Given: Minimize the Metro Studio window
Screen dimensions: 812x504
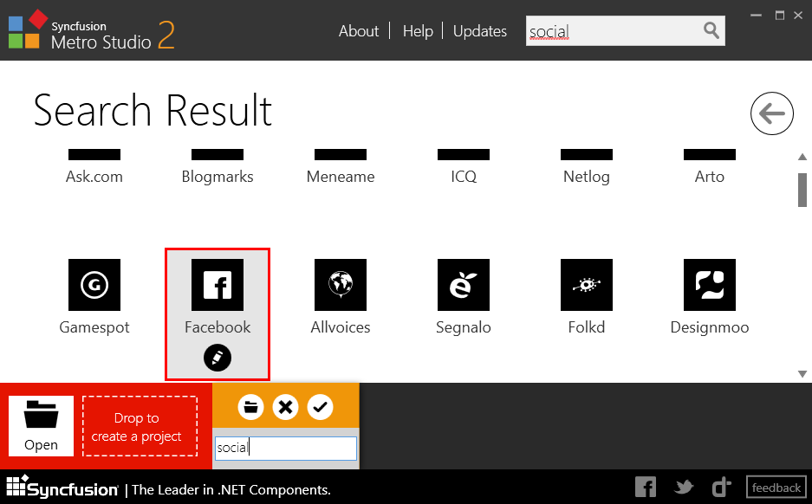Looking at the screenshot, I should point(756,16).
